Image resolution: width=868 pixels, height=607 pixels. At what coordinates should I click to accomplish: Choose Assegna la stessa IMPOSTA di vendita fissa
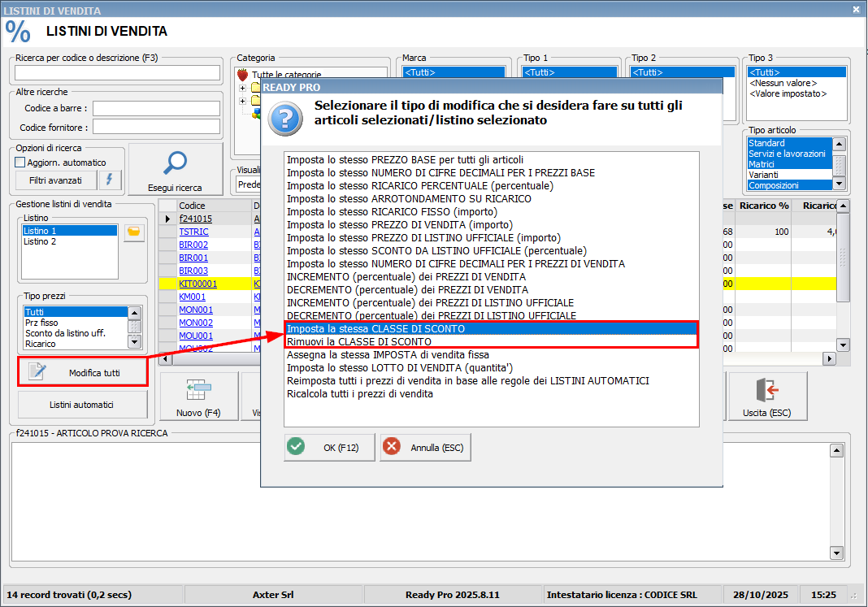tap(388, 354)
